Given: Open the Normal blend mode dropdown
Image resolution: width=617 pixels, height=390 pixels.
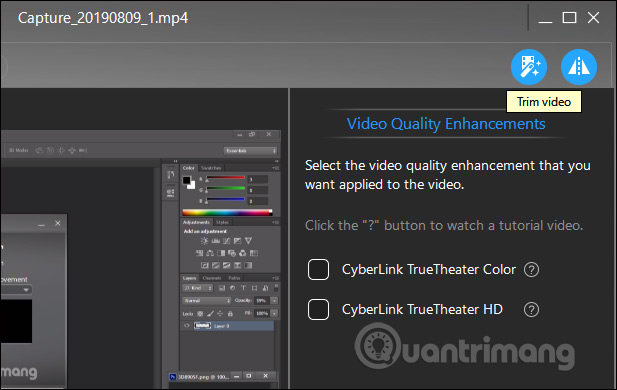Looking at the screenshot, I should point(207,301).
